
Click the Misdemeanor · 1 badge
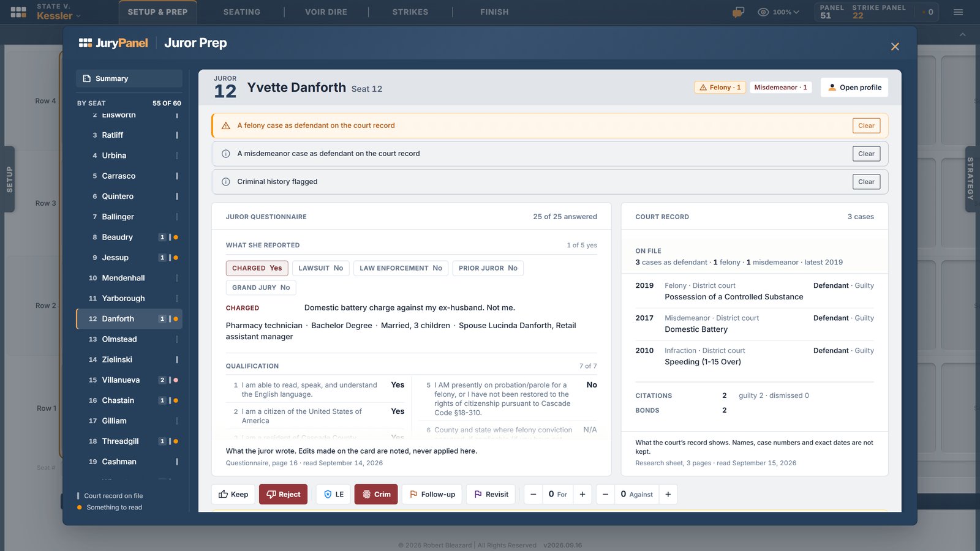[780, 88]
